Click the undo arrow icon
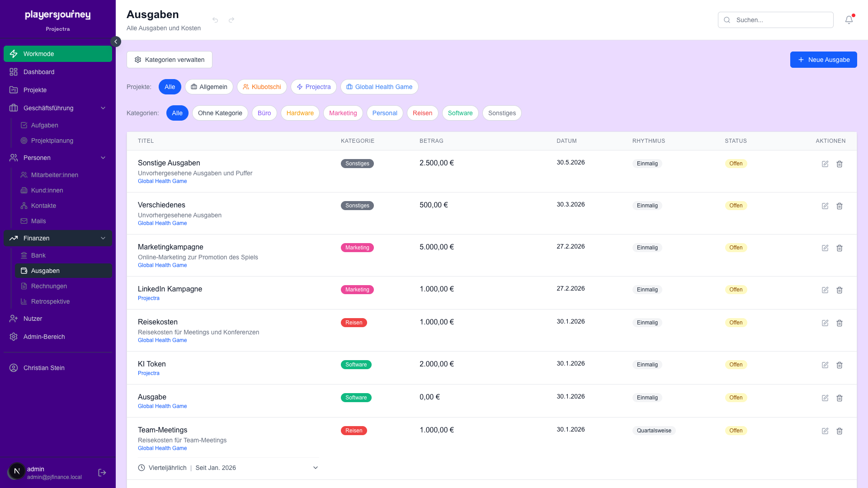This screenshot has height=488, width=868. click(215, 20)
